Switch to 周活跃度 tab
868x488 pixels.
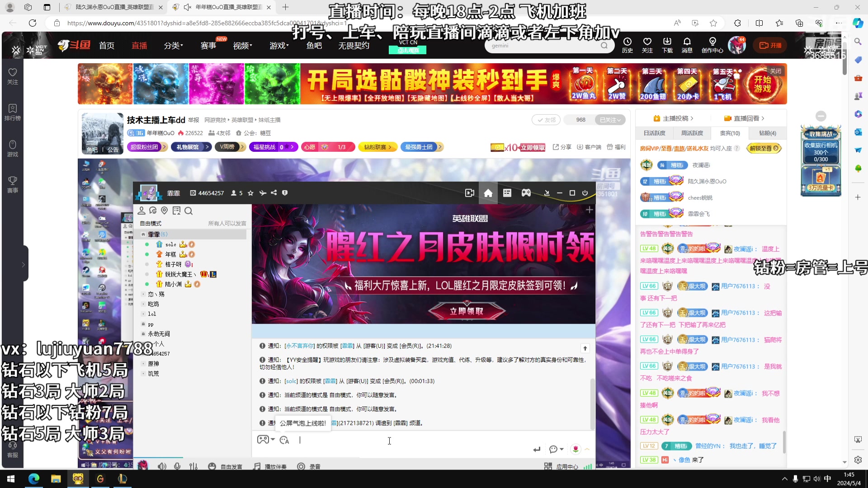click(x=692, y=133)
